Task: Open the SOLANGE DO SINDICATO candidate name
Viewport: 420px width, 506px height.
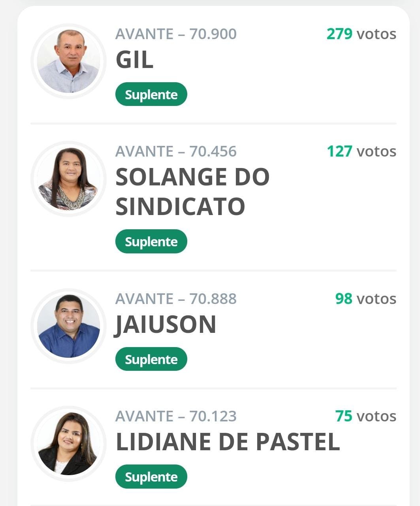Action: 192,192
